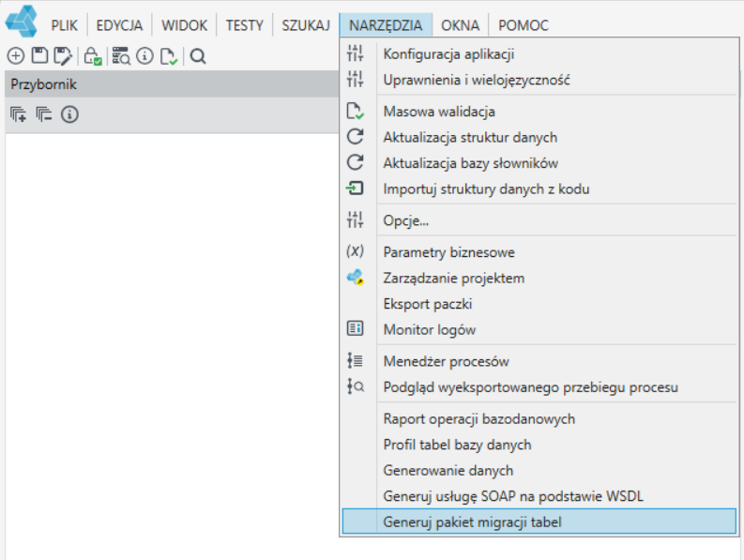Click highlighted Generuj pakiet migracji tabel
The width and height of the screenshot is (744, 560).
point(539,522)
